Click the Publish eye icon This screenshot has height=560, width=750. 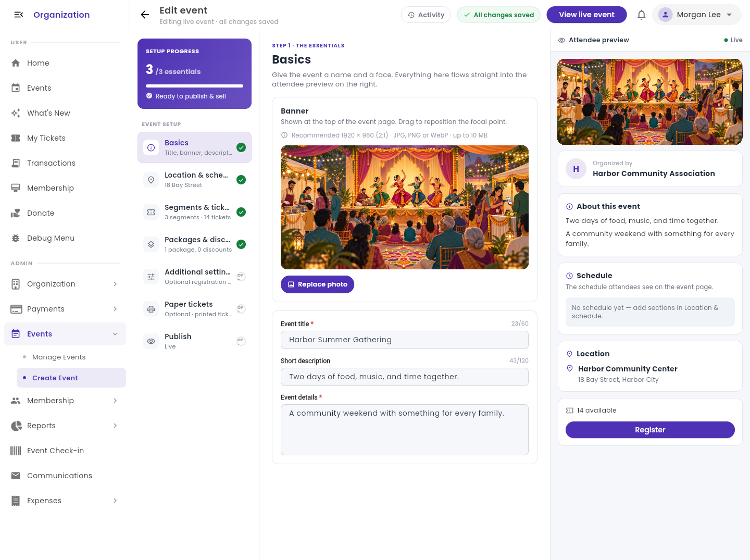click(151, 341)
